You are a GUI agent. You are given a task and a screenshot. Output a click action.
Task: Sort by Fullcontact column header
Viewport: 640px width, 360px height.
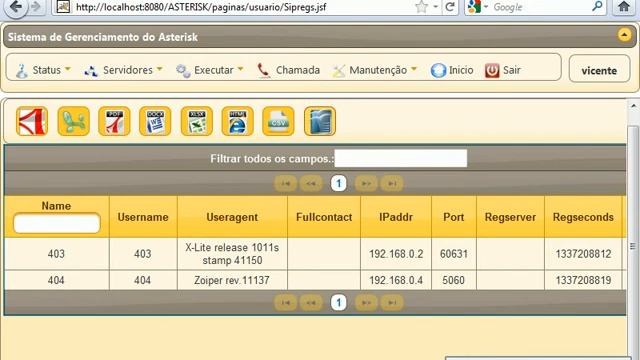click(324, 217)
